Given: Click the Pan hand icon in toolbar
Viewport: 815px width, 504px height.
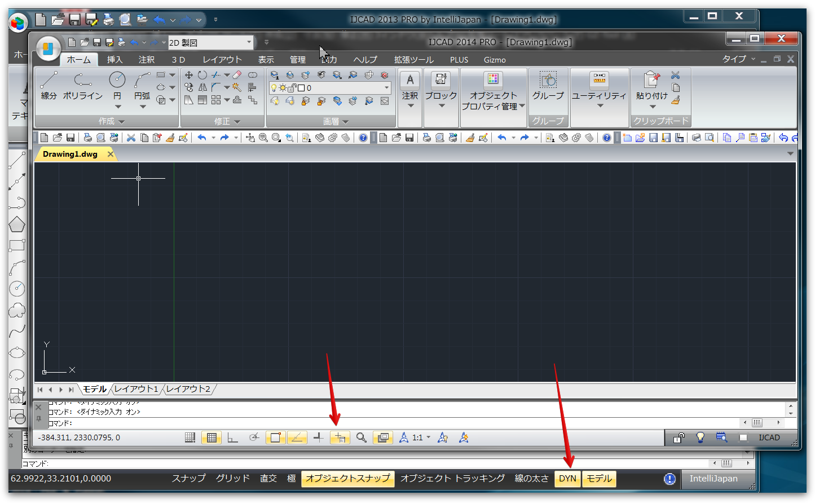Looking at the screenshot, I should coord(250,138).
